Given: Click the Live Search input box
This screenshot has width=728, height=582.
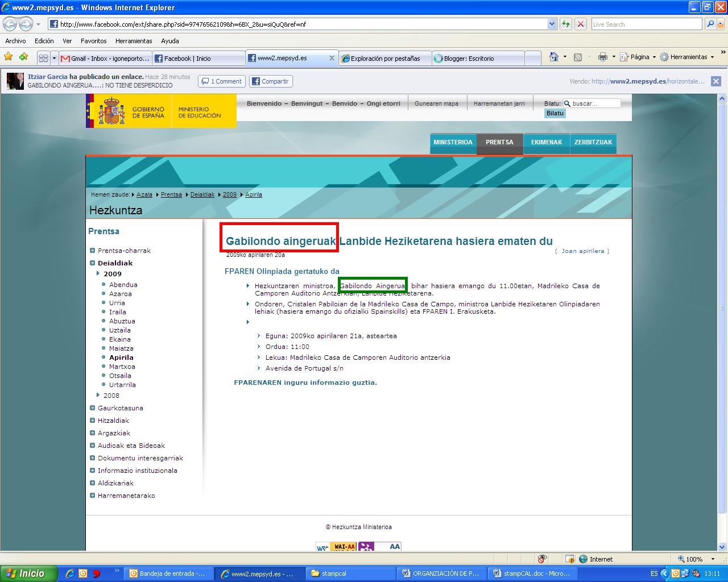Looking at the screenshot, I should tap(647, 24).
